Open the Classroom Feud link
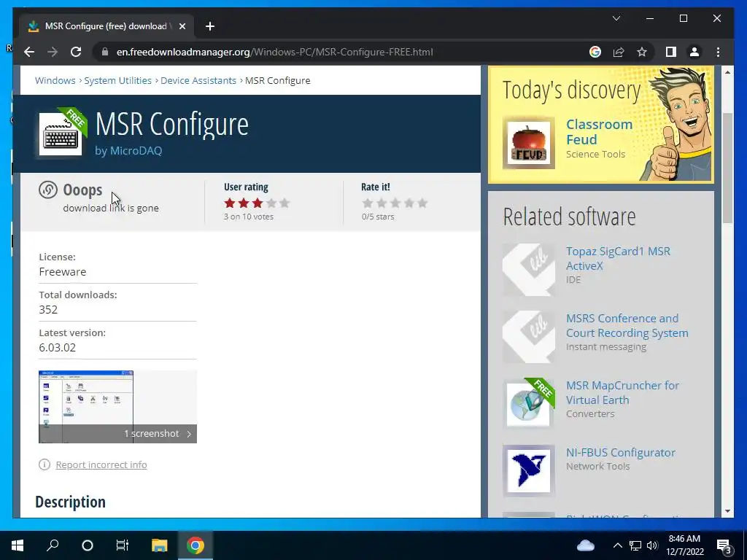747x560 pixels. 600,132
